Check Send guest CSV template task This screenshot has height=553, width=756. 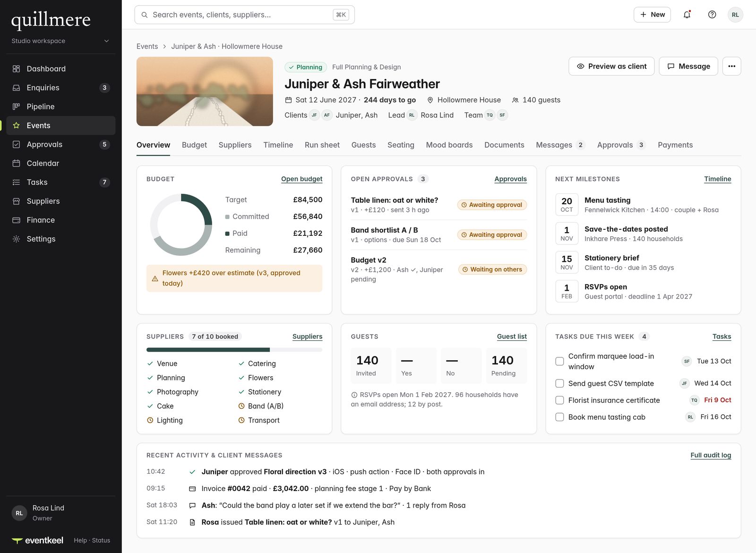[559, 383]
